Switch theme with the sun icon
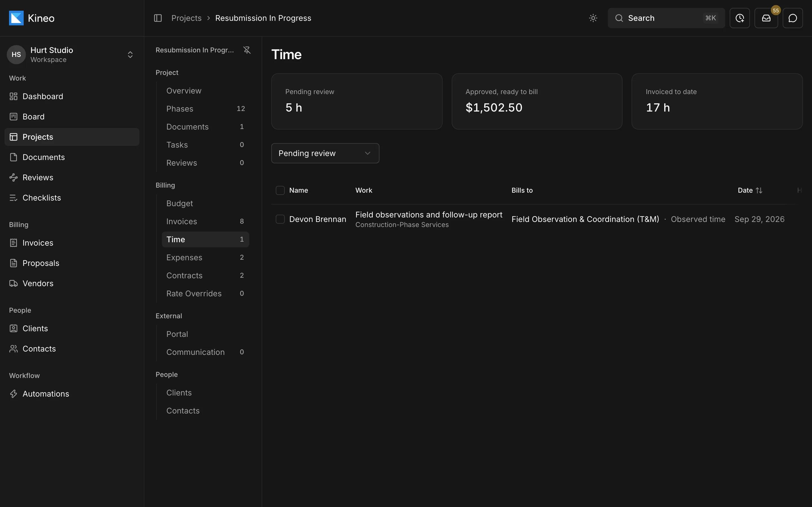Screen dimensions: 812x507 pos(593,18)
